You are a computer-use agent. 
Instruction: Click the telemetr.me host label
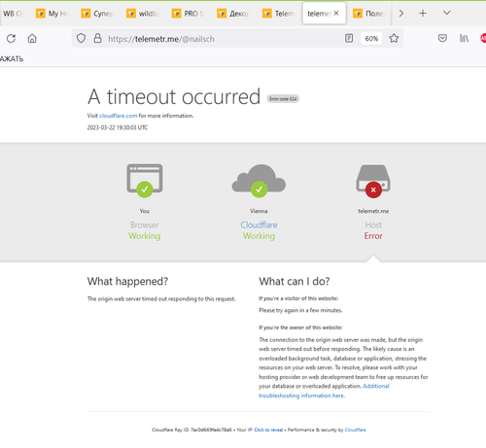373,211
